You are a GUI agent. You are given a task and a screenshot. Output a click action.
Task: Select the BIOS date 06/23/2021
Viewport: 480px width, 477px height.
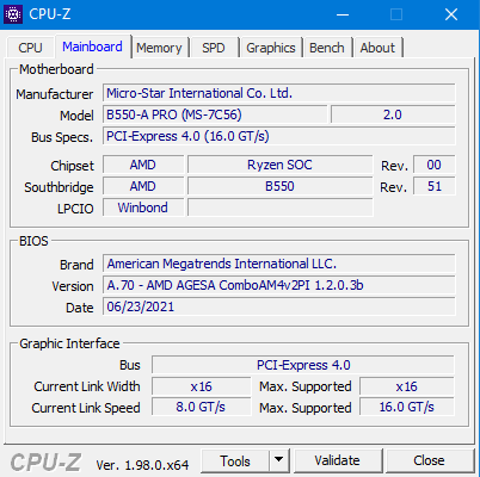coord(279,307)
